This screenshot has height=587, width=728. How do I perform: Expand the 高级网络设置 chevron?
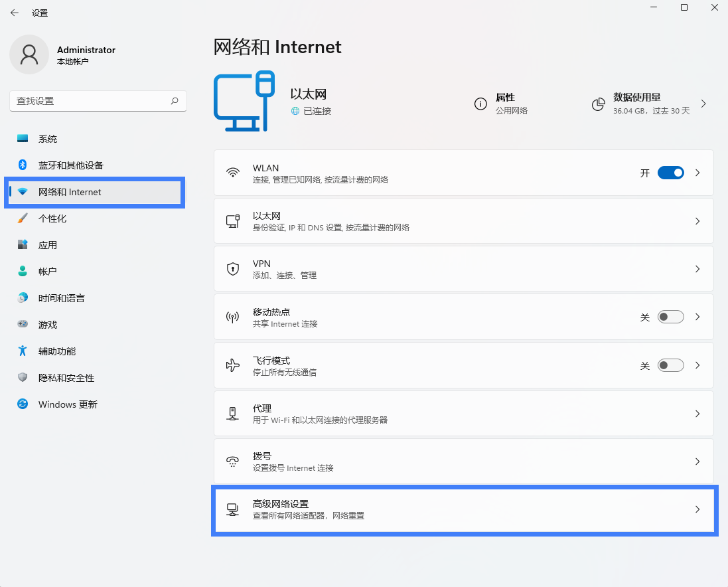pos(697,509)
